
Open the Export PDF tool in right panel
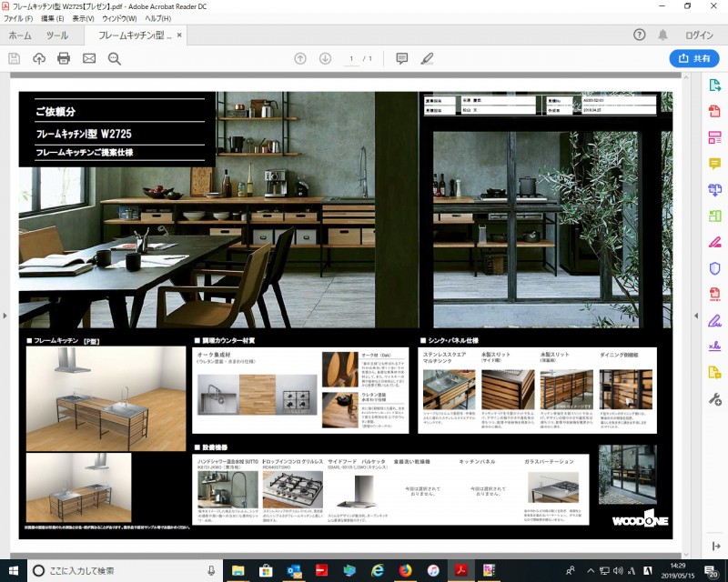point(714,85)
